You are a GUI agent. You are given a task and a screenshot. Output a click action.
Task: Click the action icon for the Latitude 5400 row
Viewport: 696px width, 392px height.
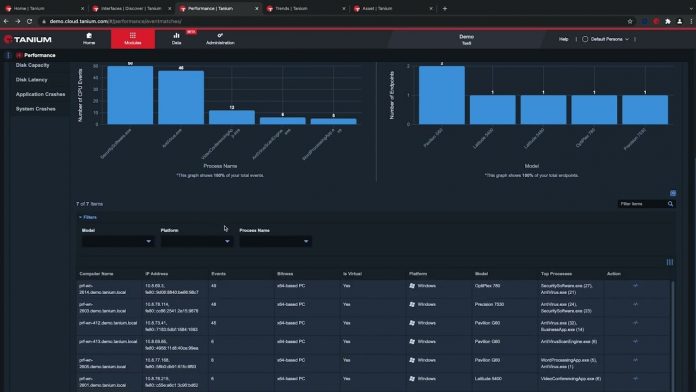(635, 379)
